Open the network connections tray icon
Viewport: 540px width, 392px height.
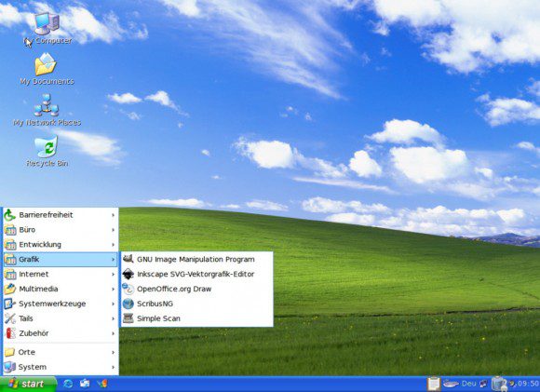click(484, 384)
